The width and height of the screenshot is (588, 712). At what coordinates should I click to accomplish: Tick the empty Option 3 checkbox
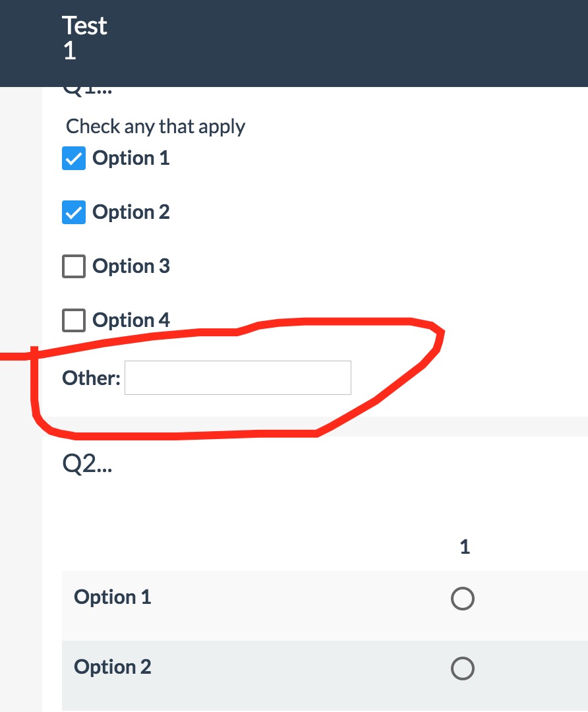(x=74, y=267)
